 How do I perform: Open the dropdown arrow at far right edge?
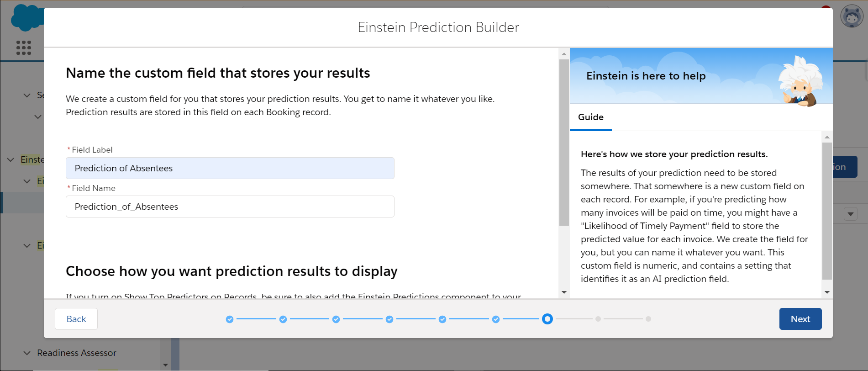pos(850,214)
